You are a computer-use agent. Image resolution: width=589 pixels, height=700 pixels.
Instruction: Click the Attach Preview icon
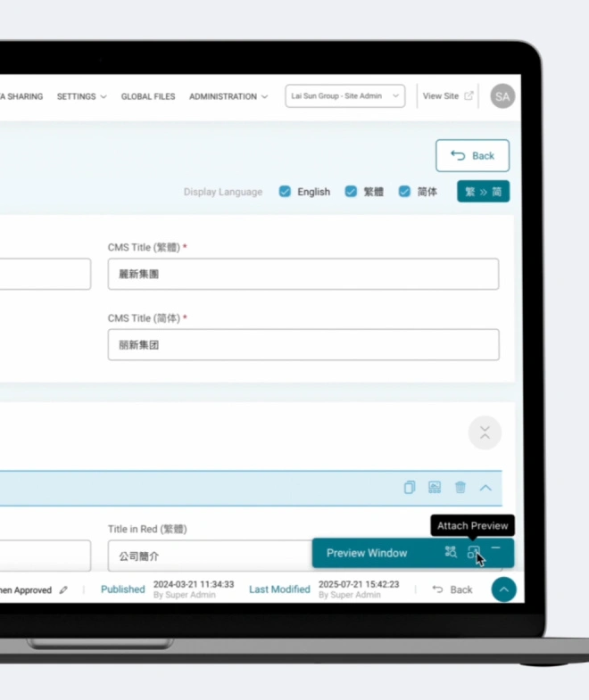point(474,552)
